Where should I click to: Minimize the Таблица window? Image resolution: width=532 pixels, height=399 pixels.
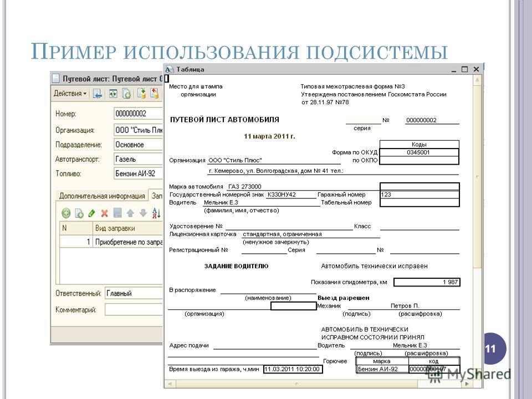[x=454, y=70]
